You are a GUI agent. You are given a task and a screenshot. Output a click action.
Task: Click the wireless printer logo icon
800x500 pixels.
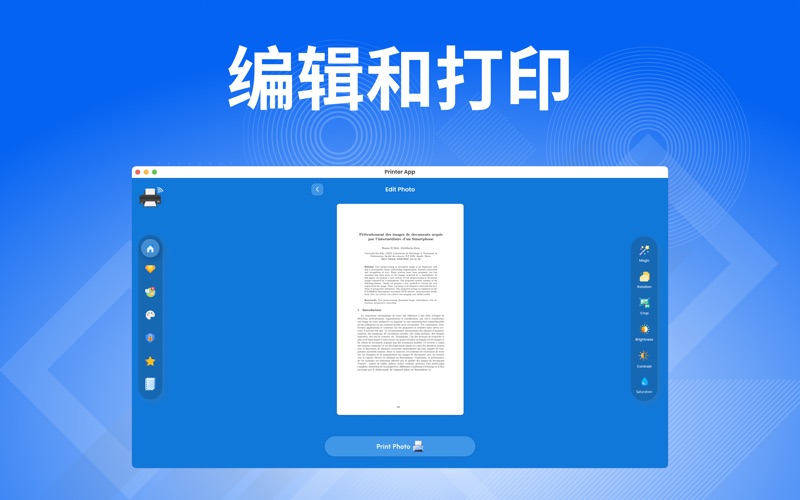point(151,197)
